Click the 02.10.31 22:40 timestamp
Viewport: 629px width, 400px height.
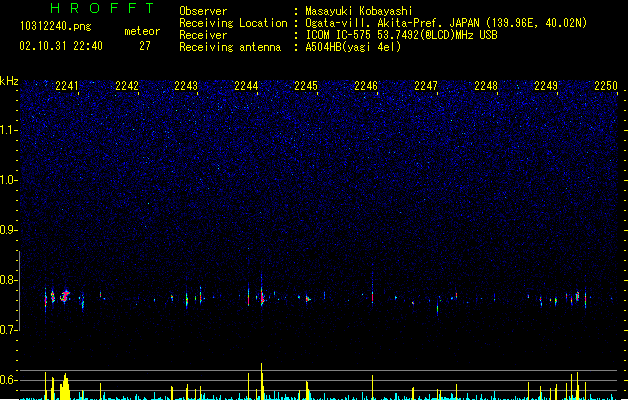click(61, 46)
